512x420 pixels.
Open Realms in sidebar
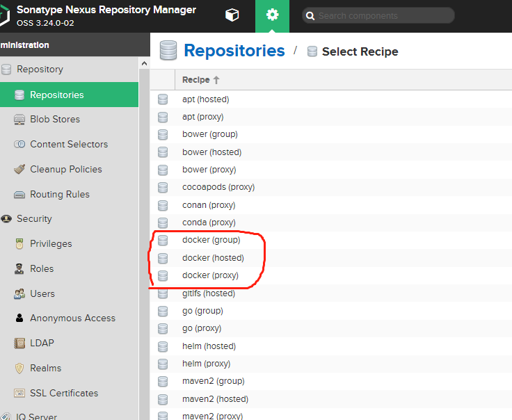pyautogui.click(x=46, y=368)
